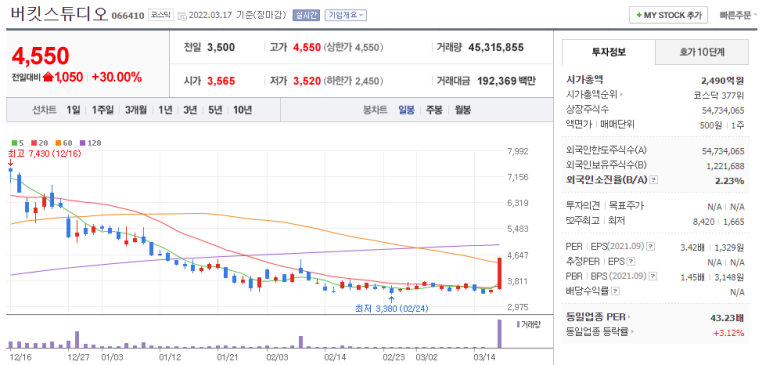Select the 3개월 line chart period

point(136,110)
